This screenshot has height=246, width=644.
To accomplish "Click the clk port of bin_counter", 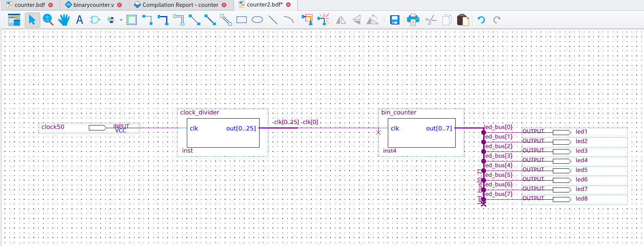I will [x=395, y=129].
